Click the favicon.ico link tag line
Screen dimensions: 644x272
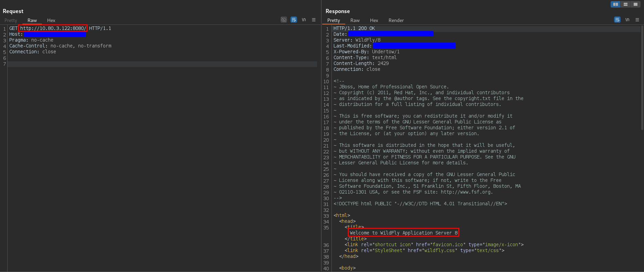coord(434,244)
